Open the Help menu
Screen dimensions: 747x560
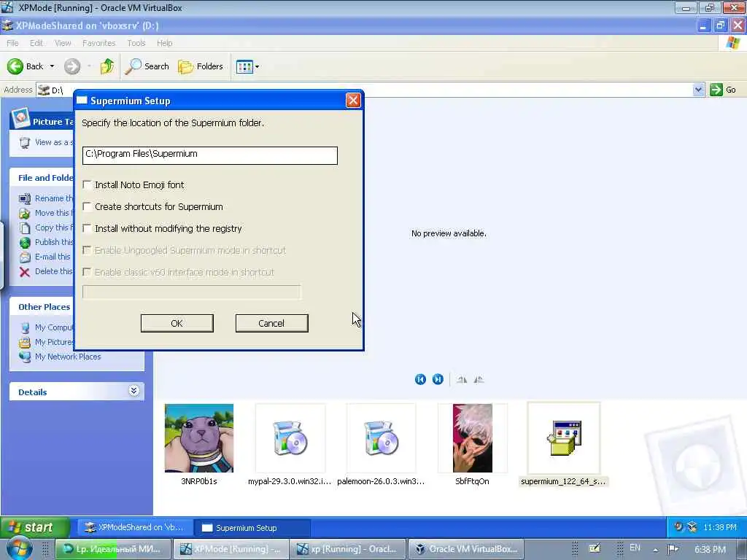pos(164,43)
